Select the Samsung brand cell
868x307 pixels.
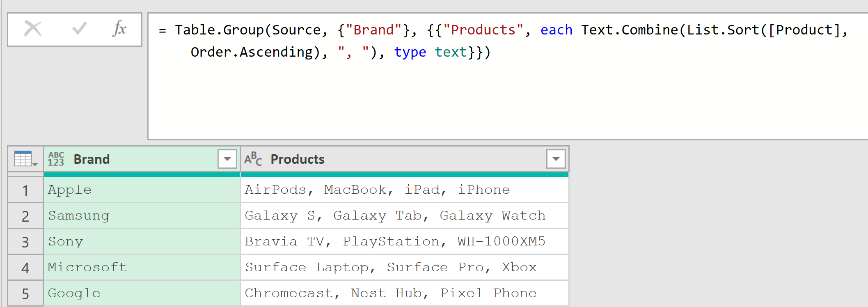[x=142, y=216]
